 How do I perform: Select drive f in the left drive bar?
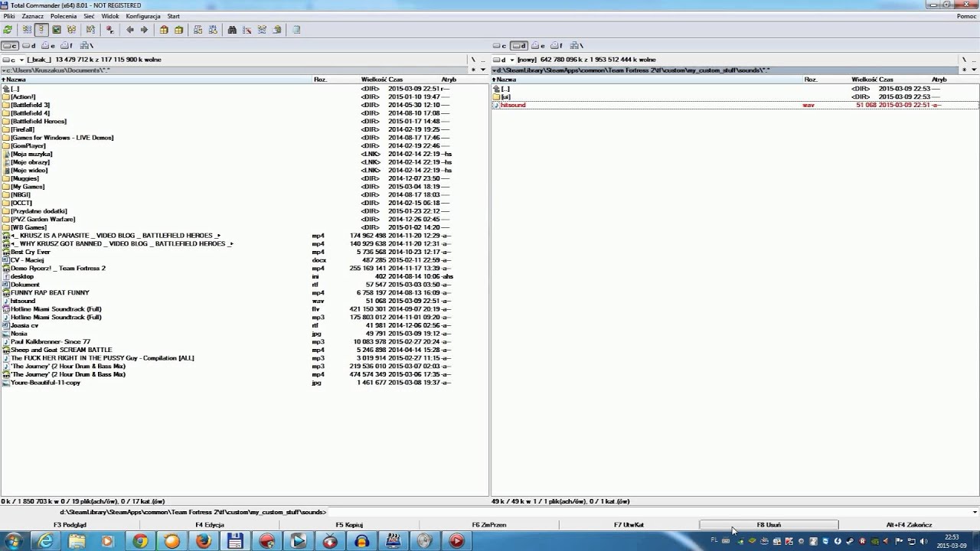click(x=67, y=46)
